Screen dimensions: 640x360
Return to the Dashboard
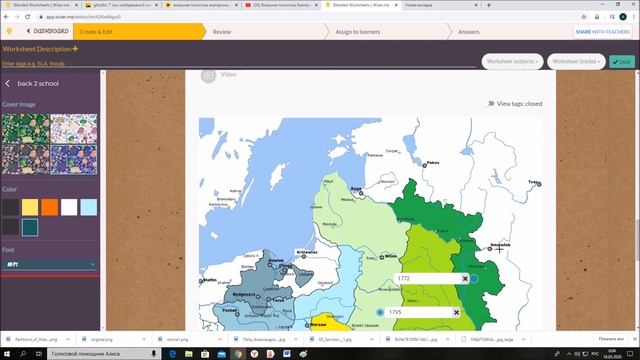coord(47,31)
